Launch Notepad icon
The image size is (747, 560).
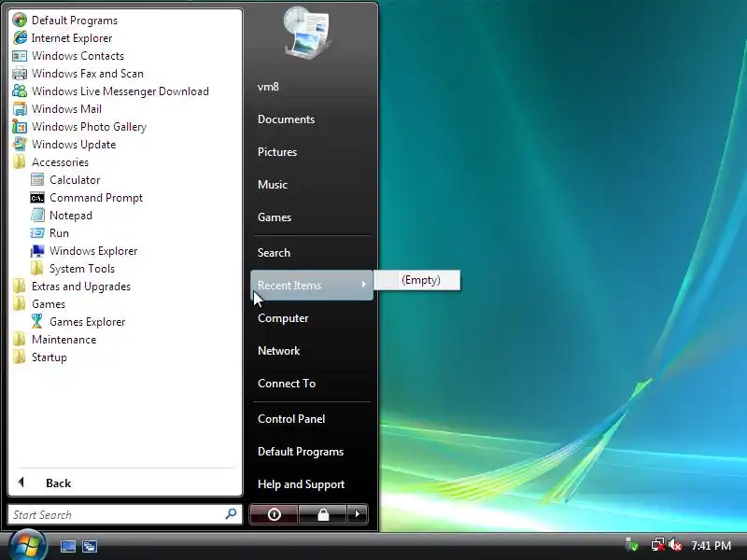coord(37,216)
